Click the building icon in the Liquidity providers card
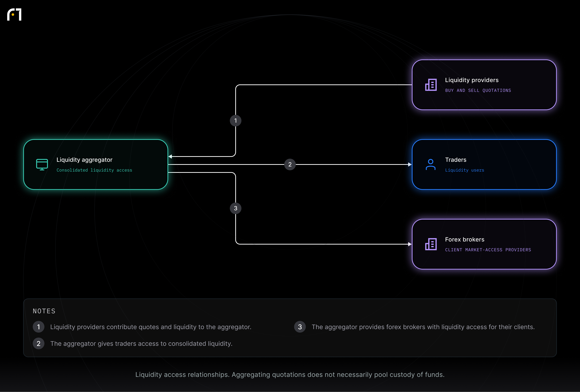 click(431, 85)
